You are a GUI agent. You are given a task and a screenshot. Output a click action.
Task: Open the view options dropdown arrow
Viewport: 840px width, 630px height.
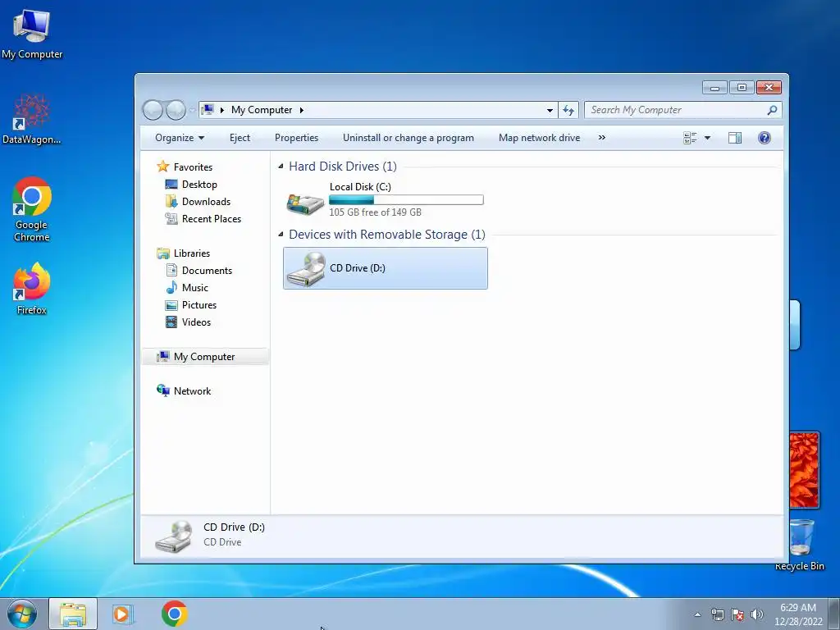click(x=707, y=138)
